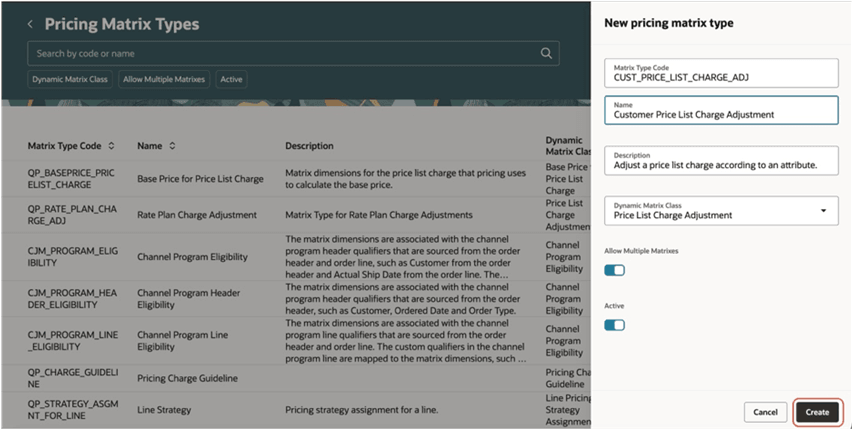The width and height of the screenshot is (854, 430).
Task: Click the search magnifier icon
Action: tap(546, 53)
